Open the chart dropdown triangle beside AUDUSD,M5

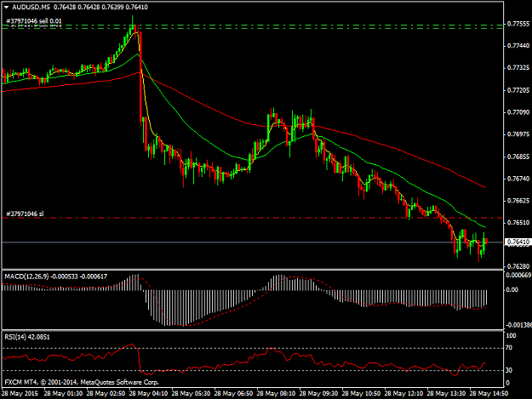coord(6,7)
